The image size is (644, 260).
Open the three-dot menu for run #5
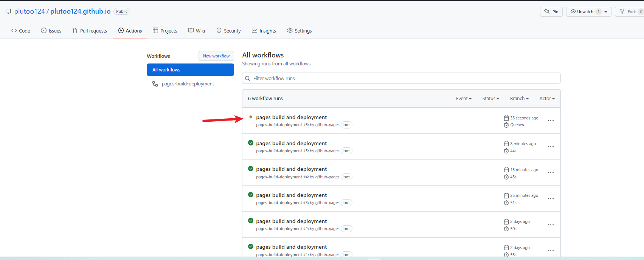(x=551, y=147)
